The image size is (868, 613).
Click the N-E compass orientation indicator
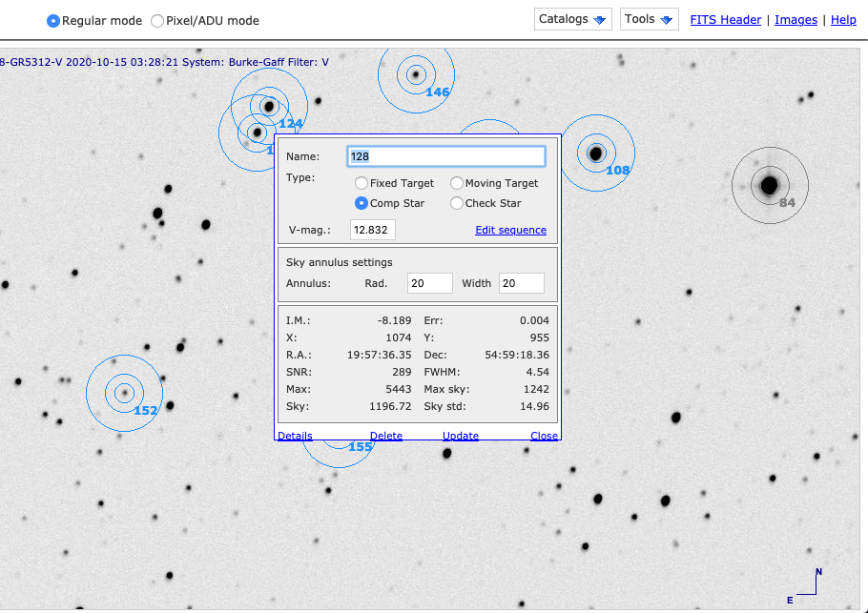[806, 585]
